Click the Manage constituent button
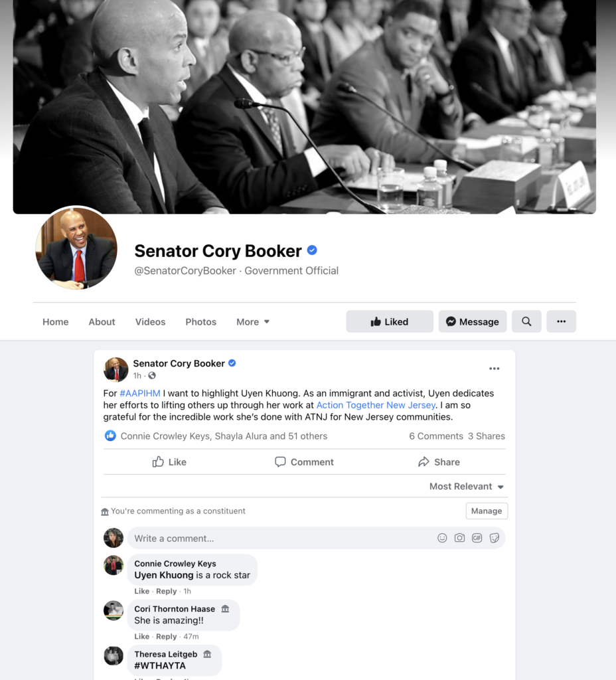This screenshot has width=616, height=680. click(487, 511)
